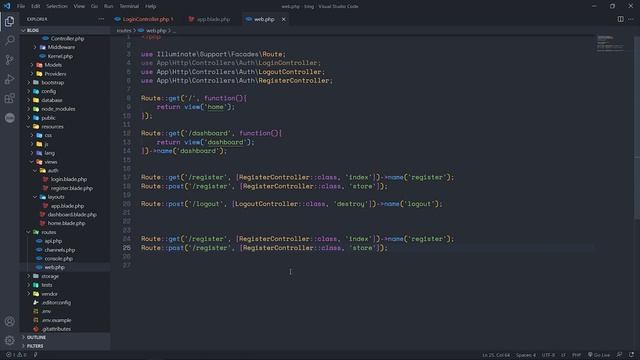Viewport: 640px width, 360px height.
Task: Click the round extension icon below Extensions
Action: pyautogui.click(x=9, y=118)
